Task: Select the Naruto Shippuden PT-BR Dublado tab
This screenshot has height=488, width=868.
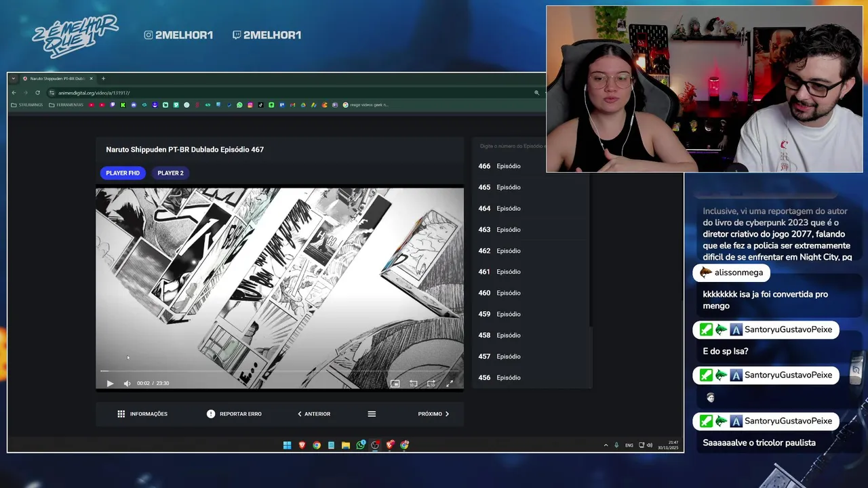Action: pos(58,79)
